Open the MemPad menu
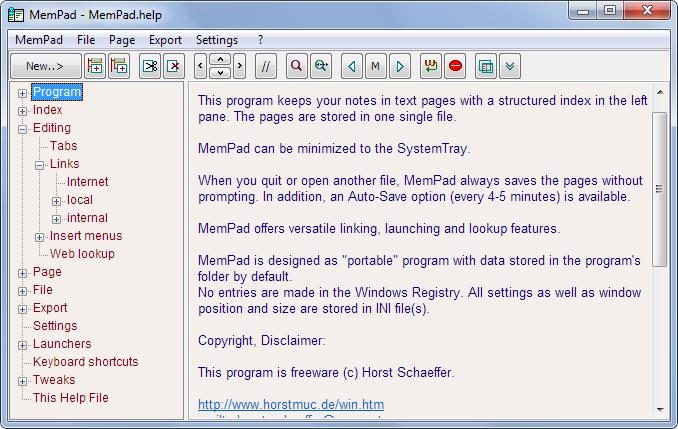This screenshot has width=678, height=429. (39, 40)
